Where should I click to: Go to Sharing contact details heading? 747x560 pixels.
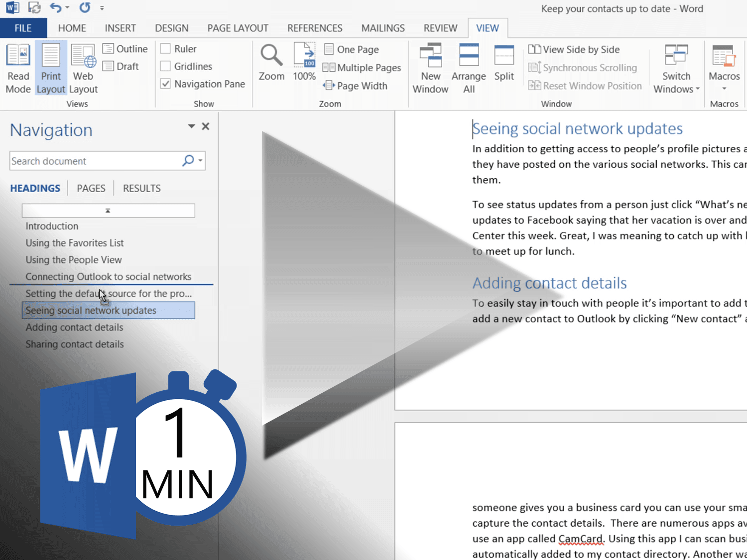tap(75, 344)
